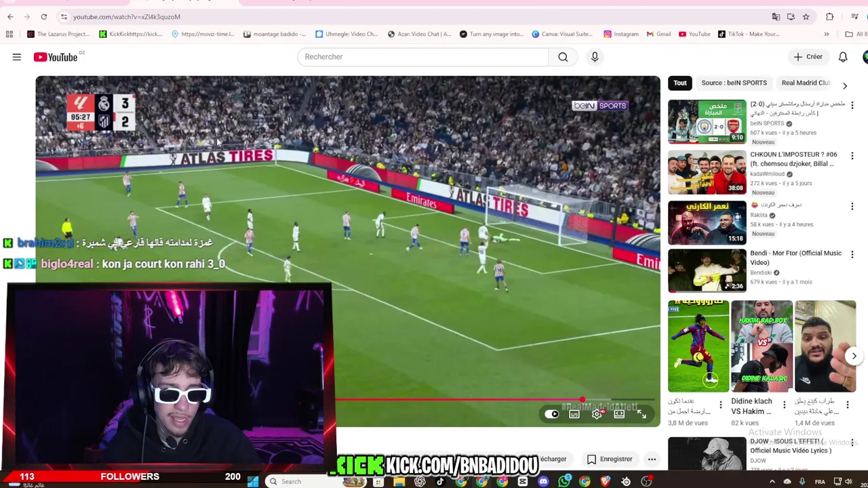Click the YouTube search magnifier button
This screenshot has height=488, width=868.
click(563, 57)
